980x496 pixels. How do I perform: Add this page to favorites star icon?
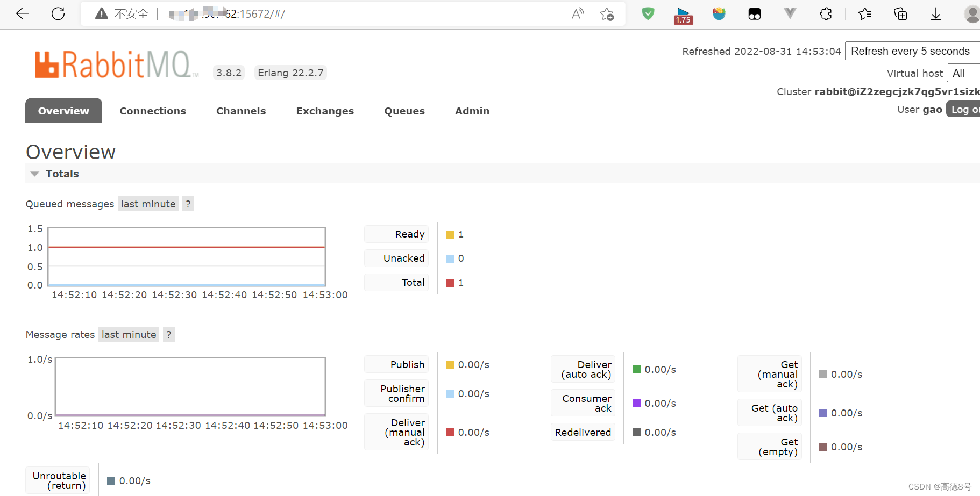[607, 14]
